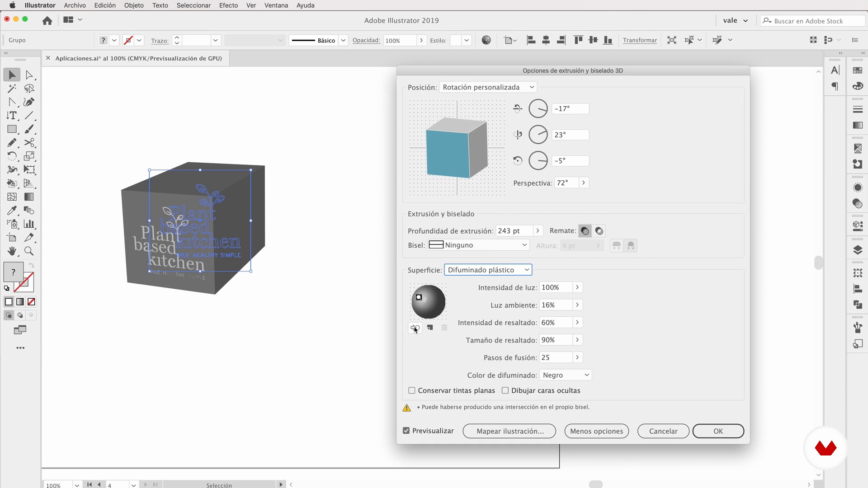Select the Magic Wand tool
868x488 pixels.
[x=12, y=89]
